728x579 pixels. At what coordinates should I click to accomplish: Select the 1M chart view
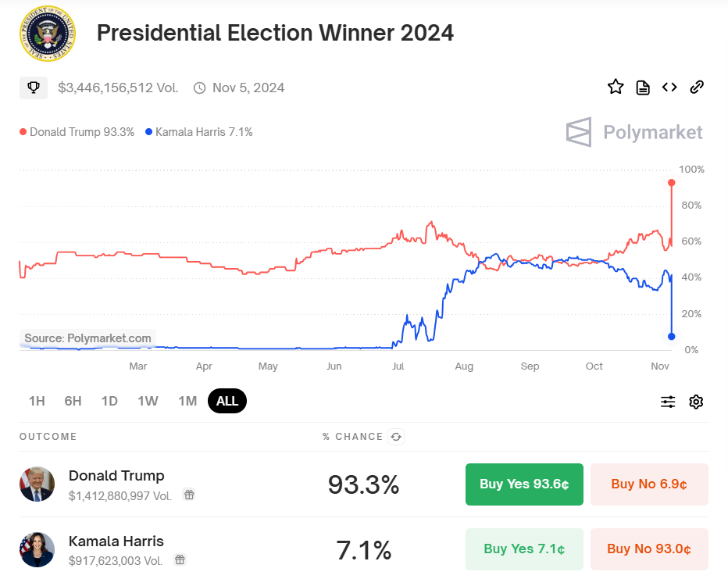pos(187,401)
